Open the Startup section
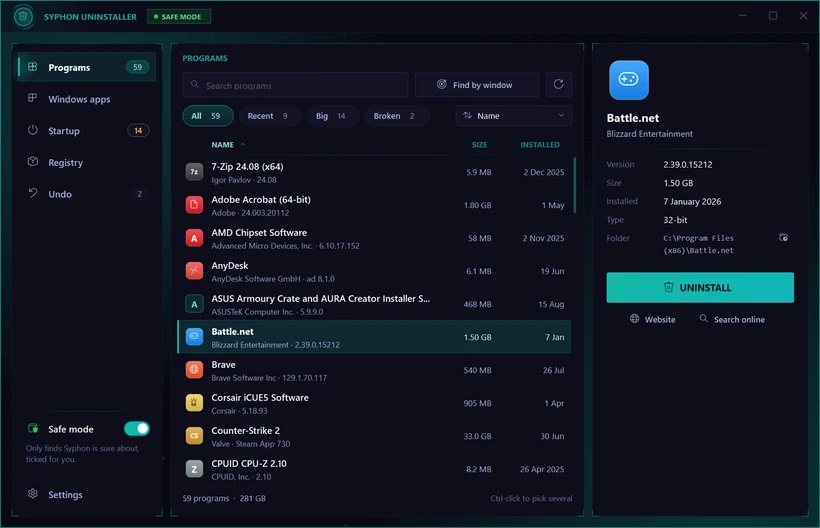 click(x=87, y=131)
